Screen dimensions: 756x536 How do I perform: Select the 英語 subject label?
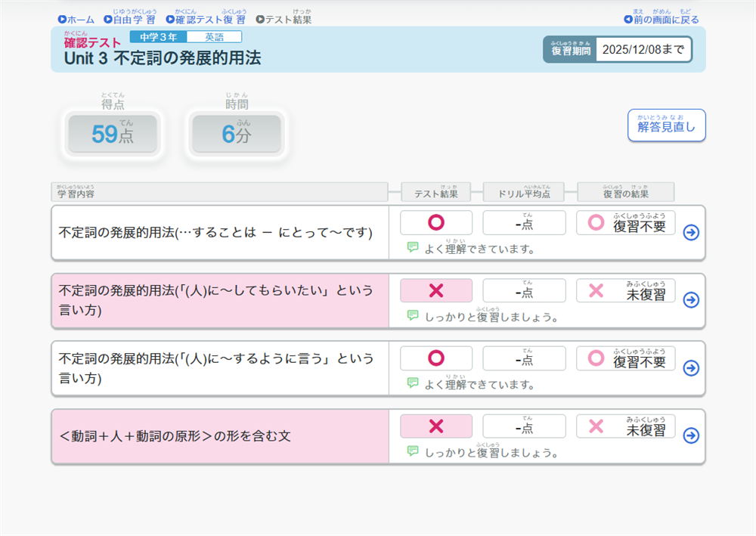pyautogui.click(x=214, y=37)
